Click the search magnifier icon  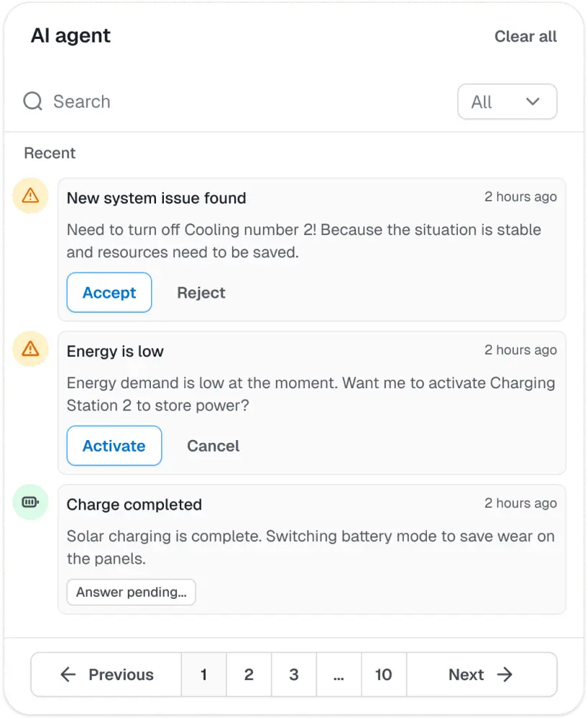click(33, 101)
